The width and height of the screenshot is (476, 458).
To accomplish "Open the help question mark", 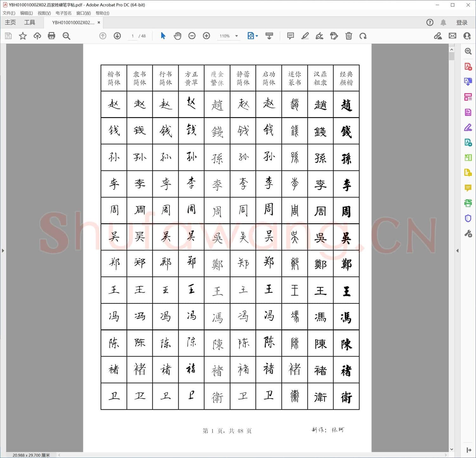I will [x=430, y=22].
